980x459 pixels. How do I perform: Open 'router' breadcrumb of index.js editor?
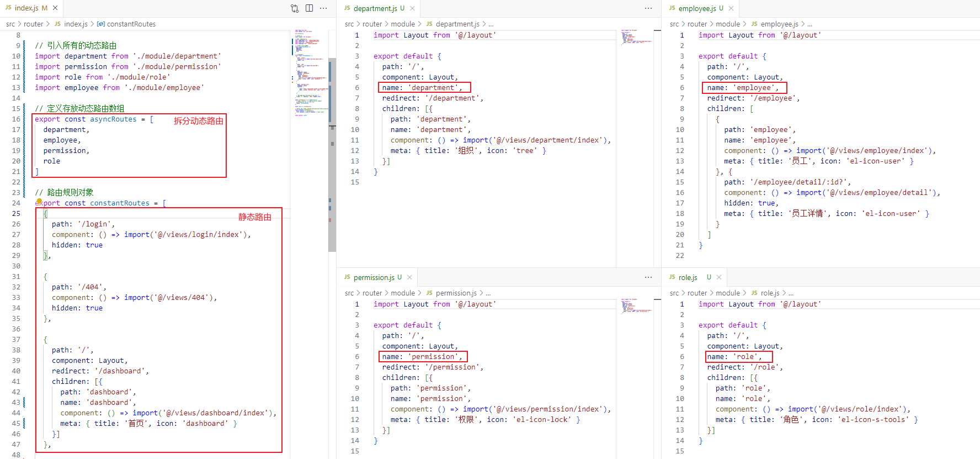[x=33, y=24]
